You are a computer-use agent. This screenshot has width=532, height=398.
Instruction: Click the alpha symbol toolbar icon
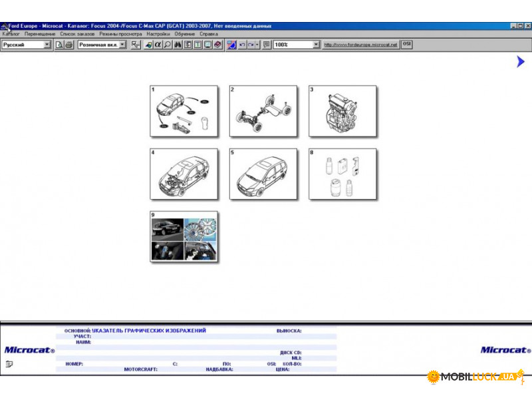158,45
